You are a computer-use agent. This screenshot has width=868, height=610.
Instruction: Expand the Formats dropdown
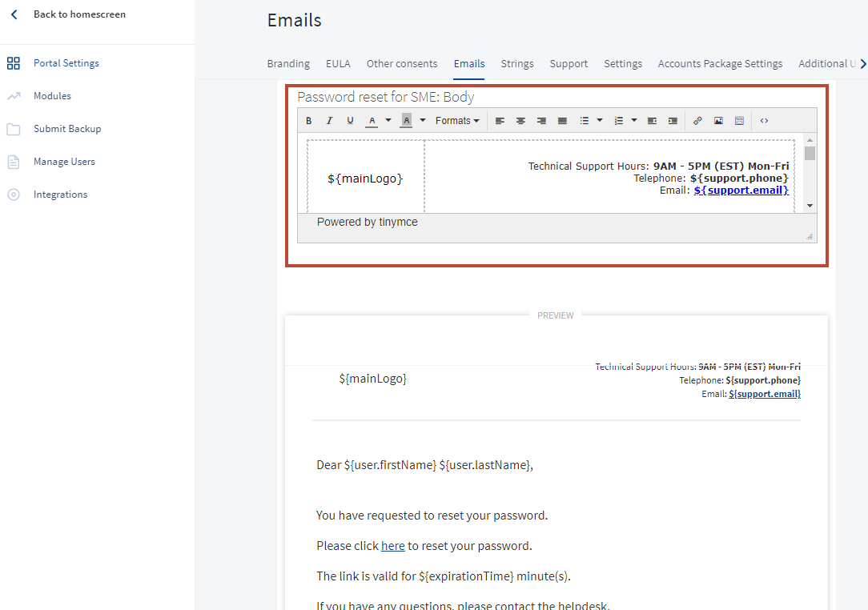click(x=457, y=121)
